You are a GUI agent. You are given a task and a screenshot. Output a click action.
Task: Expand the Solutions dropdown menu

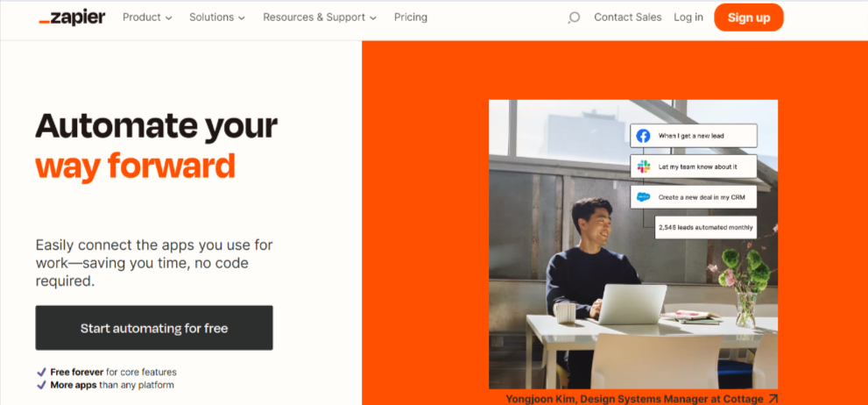pos(217,18)
